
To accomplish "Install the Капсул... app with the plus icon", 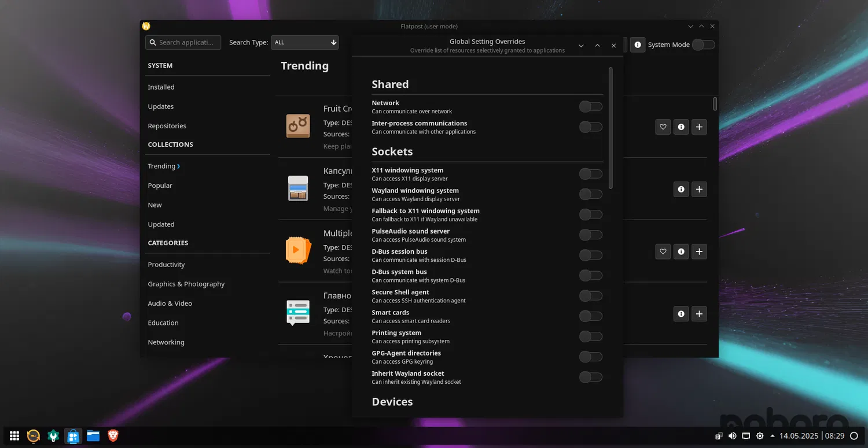I will [699, 189].
